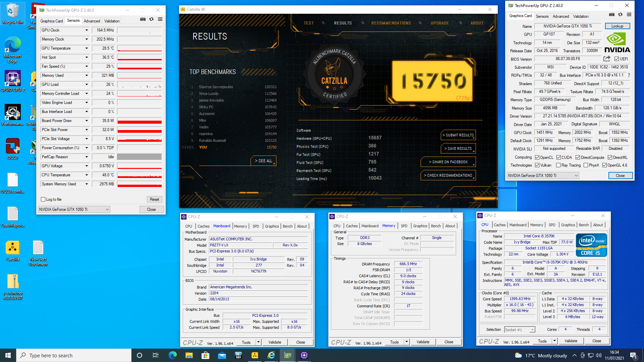This screenshot has width=644, height=362.
Task: Toggle DirectCompute checkbox
Action: coord(578,158)
